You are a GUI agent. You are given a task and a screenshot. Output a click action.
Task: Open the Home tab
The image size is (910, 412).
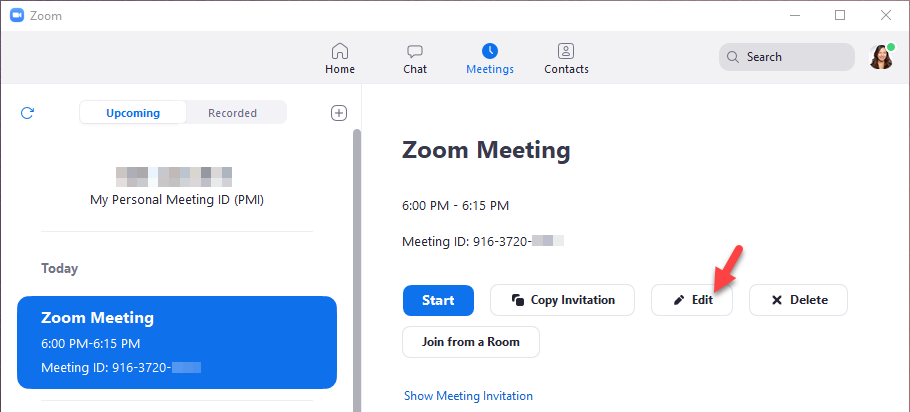[340, 58]
